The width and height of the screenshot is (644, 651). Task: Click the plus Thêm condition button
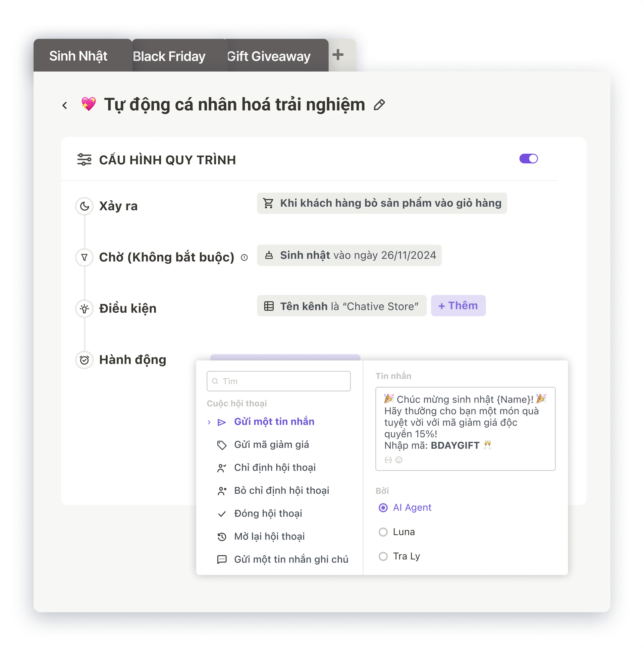(457, 306)
